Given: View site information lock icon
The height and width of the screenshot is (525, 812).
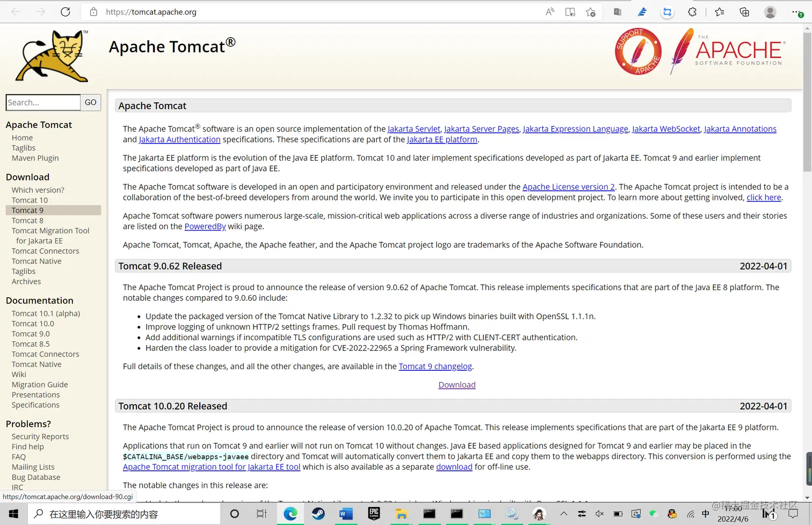Looking at the screenshot, I should tap(93, 12).
